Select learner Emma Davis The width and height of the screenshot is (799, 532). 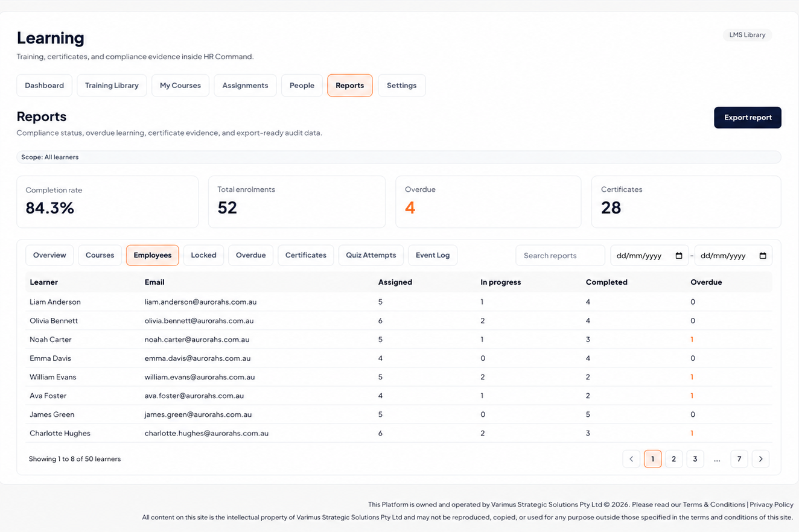[x=50, y=358]
